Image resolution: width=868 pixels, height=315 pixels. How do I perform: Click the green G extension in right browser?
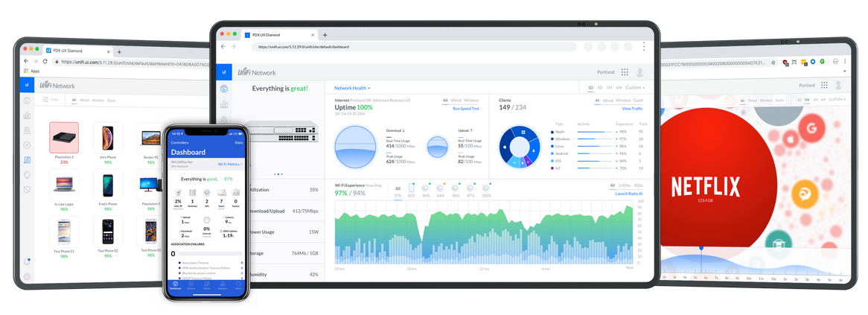[822, 62]
